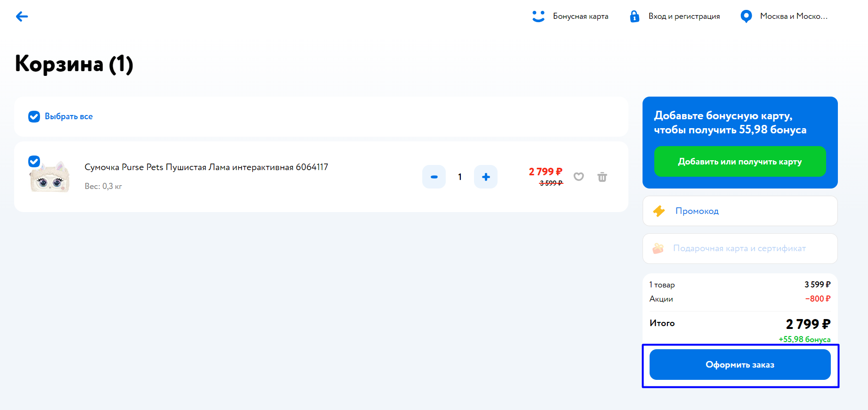The image size is (868, 410).
Task: Open the Purse Pets product thumbnail
Action: point(49,177)
